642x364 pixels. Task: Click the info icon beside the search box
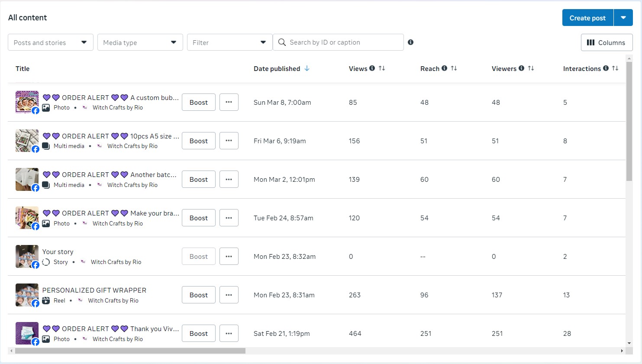pyautogui.click(x=410, y=42)
